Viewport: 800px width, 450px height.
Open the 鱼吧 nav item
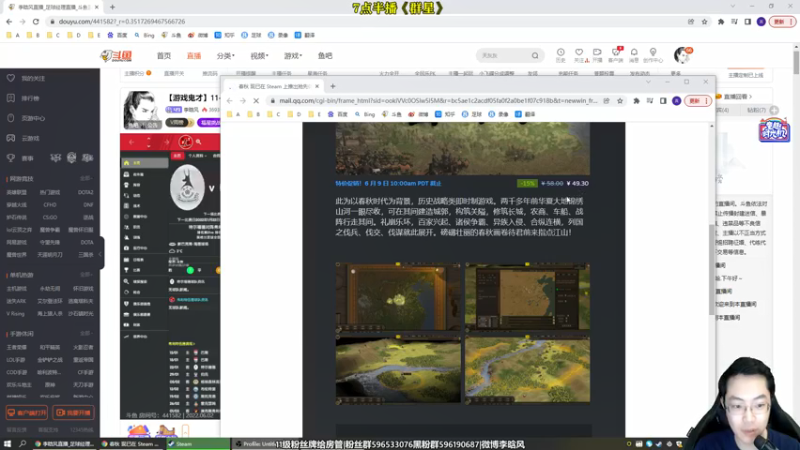tap(325, 56)
